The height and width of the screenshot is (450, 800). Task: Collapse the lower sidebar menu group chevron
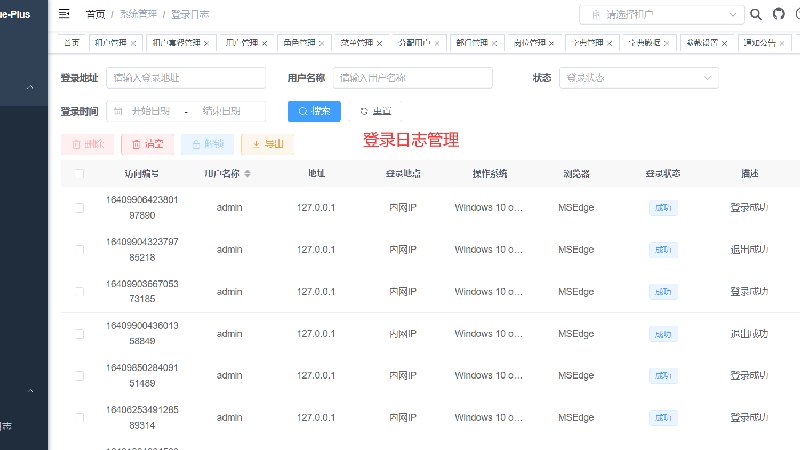[x=30, y=390]
